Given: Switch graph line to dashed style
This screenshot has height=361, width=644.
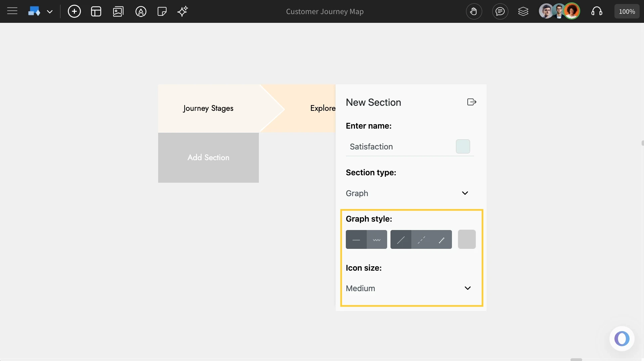Looking at the screenshot, I should (x=421, y=239).
